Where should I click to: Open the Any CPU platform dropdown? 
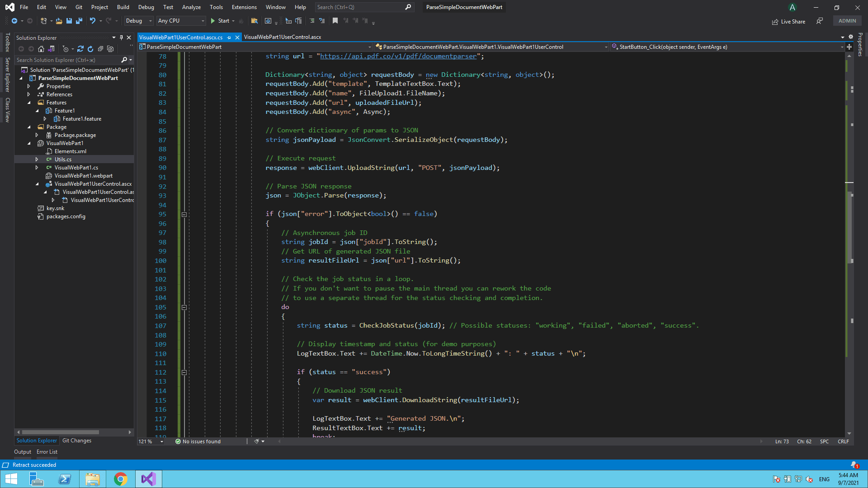(181, 21)
